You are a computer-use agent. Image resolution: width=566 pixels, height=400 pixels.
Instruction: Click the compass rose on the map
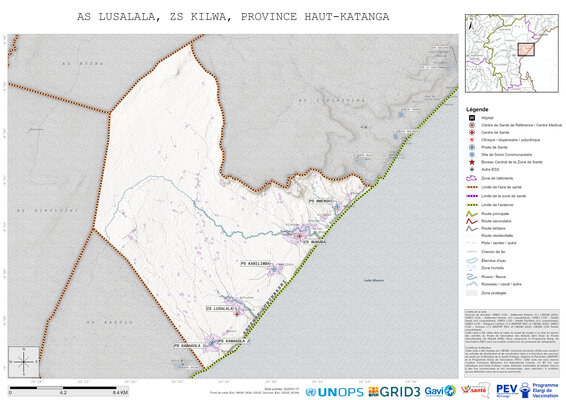coord(24,362)
